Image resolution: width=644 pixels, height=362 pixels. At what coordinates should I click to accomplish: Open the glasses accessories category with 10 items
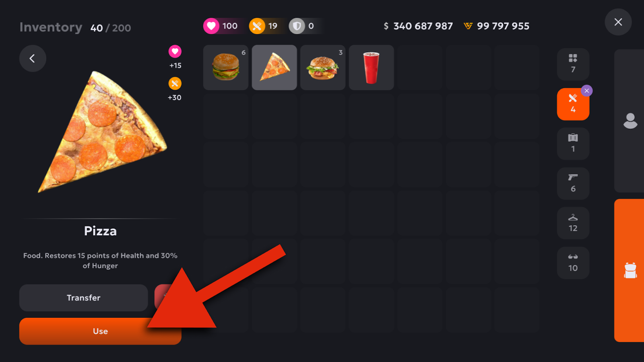click(x=573, y=263)
